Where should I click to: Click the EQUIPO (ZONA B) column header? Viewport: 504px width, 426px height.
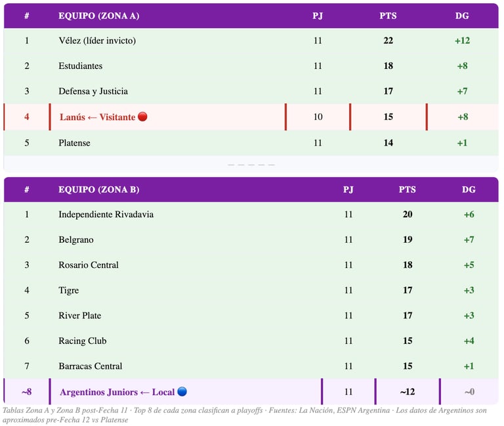[99, 190]
